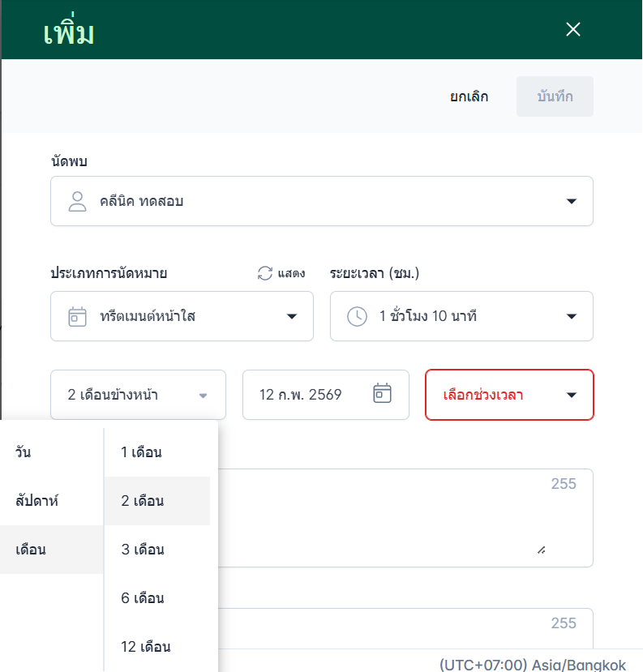This screenshot has width=643, height=672.
Task: Choose 3 เดือน from the list
Action: pos(143,550)
